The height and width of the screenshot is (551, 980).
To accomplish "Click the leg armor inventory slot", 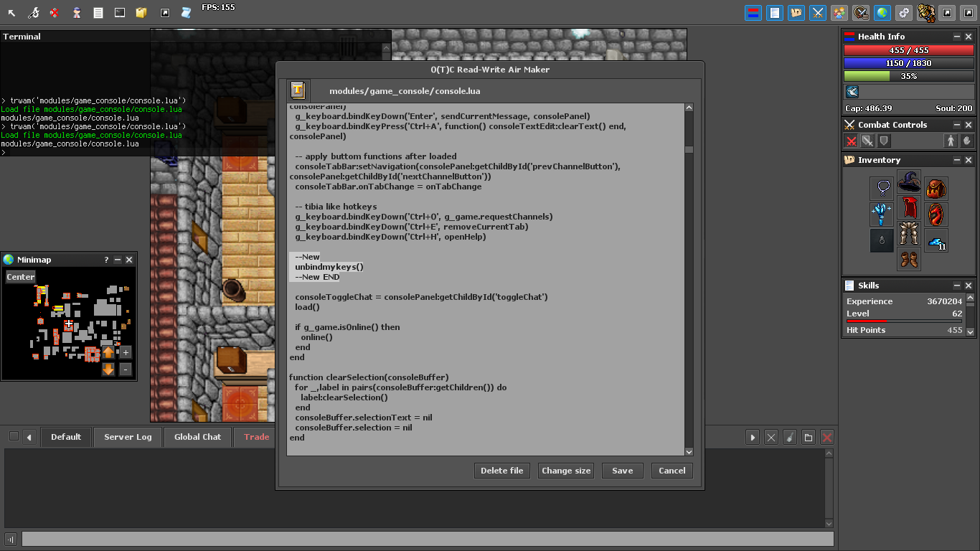I will [x=909, y=234].
